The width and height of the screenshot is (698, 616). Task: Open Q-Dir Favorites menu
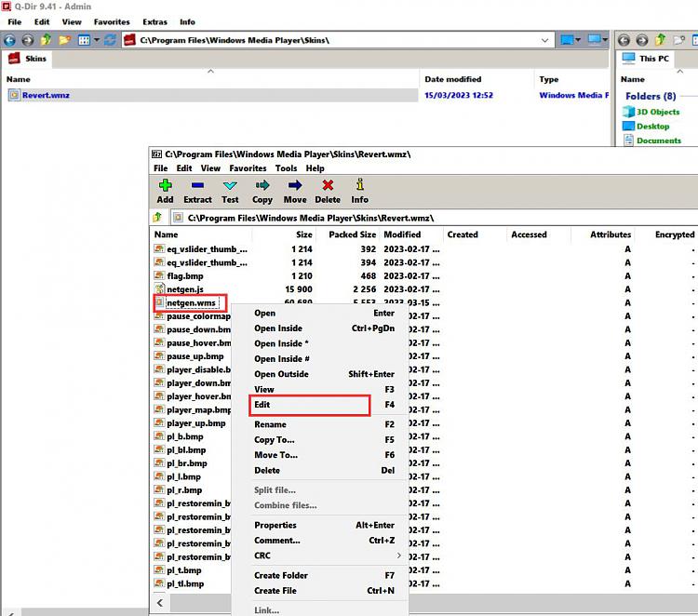[x=112, y=21]
